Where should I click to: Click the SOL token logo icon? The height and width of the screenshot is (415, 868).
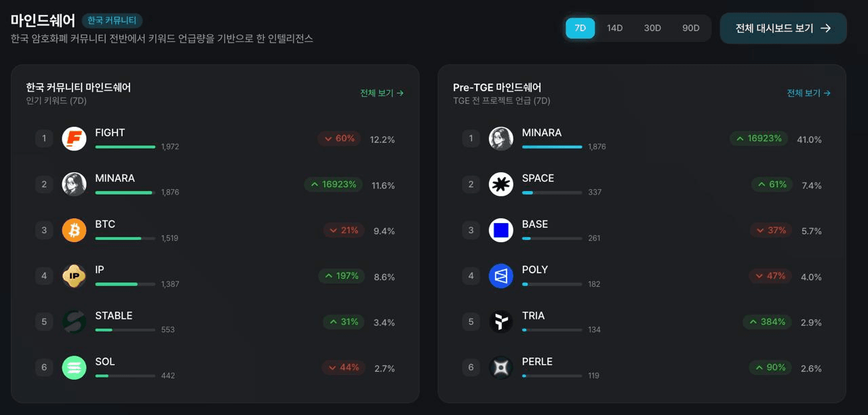[x=74, y=368]
